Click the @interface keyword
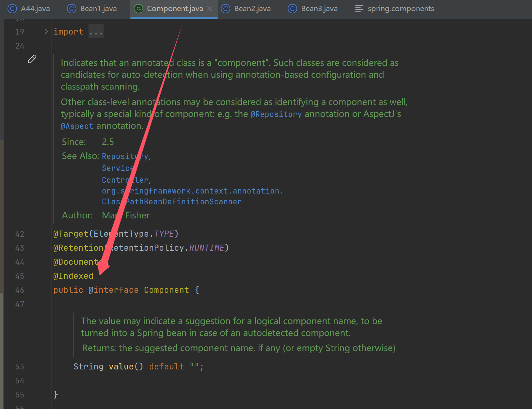Screen dimensions: 532x409 (114, 290)
